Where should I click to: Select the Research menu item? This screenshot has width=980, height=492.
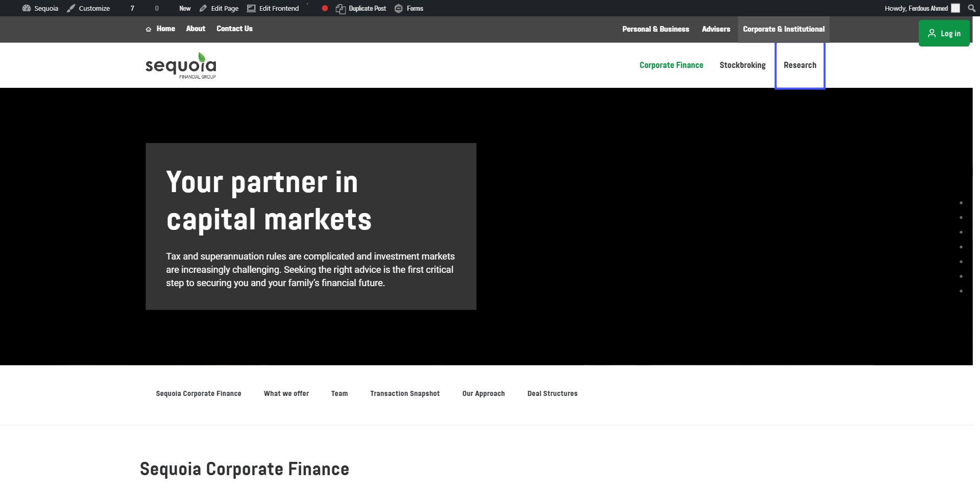[800, 65]
